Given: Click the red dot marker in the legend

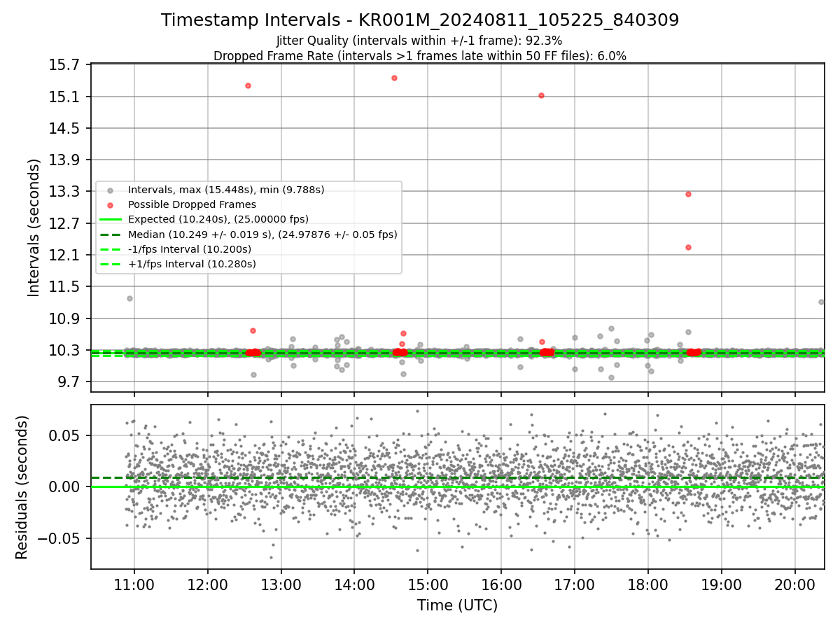Looking at the screenshot, I should click(110, 205).
